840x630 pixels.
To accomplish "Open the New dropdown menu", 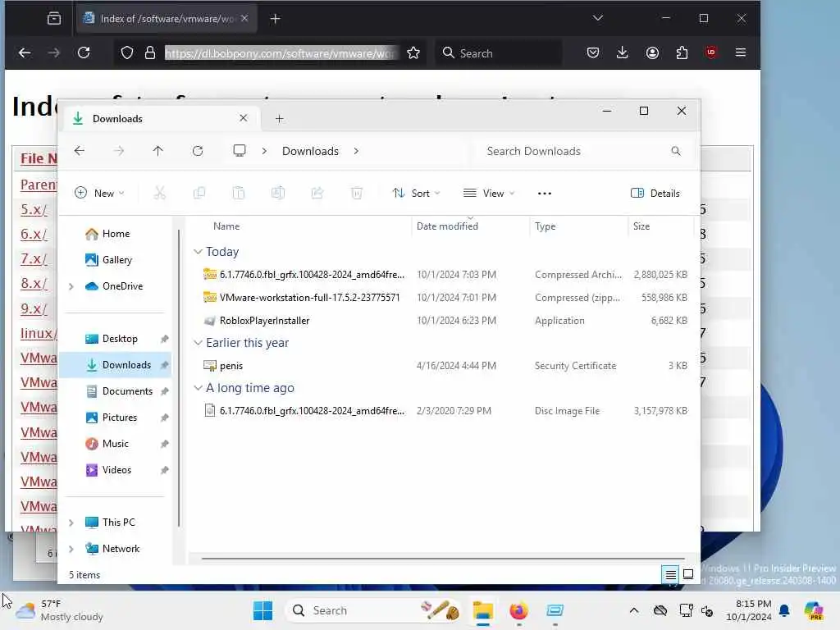I will tap(99, 193).
